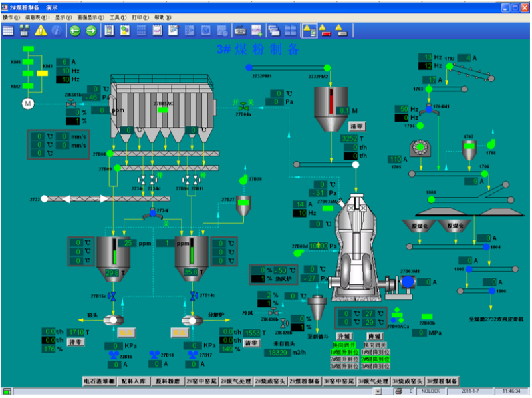The height and width of the screenshot is (398, 532).
Task: Switch to 3#煤粉制备 screen
Action: point(442,382)
